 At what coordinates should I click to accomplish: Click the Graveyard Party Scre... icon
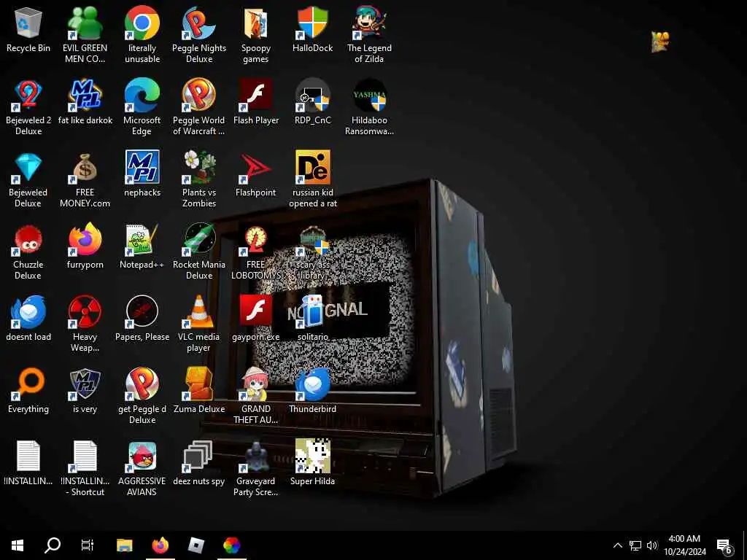click(256, 456)
